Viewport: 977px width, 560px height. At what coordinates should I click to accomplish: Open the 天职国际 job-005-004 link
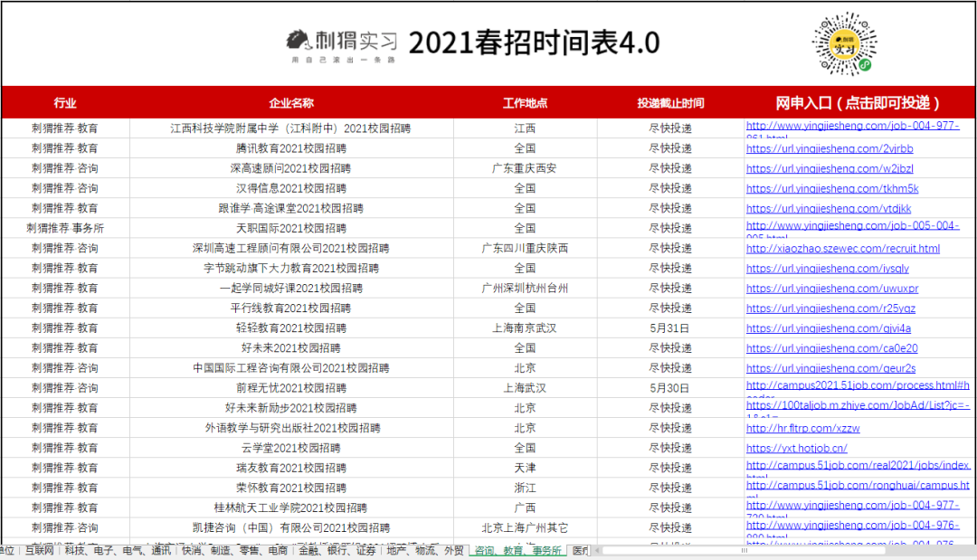coord(852,225)
